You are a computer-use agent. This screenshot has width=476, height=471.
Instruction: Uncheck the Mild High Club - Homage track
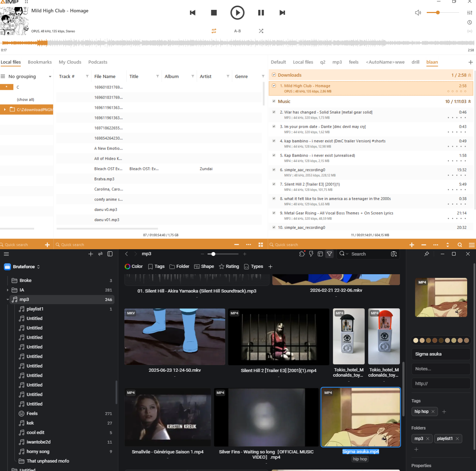click(x=274, y=86)
